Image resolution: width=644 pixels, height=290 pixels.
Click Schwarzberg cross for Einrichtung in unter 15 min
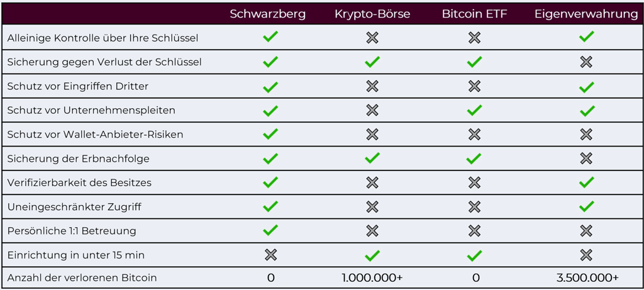point(270,255)
